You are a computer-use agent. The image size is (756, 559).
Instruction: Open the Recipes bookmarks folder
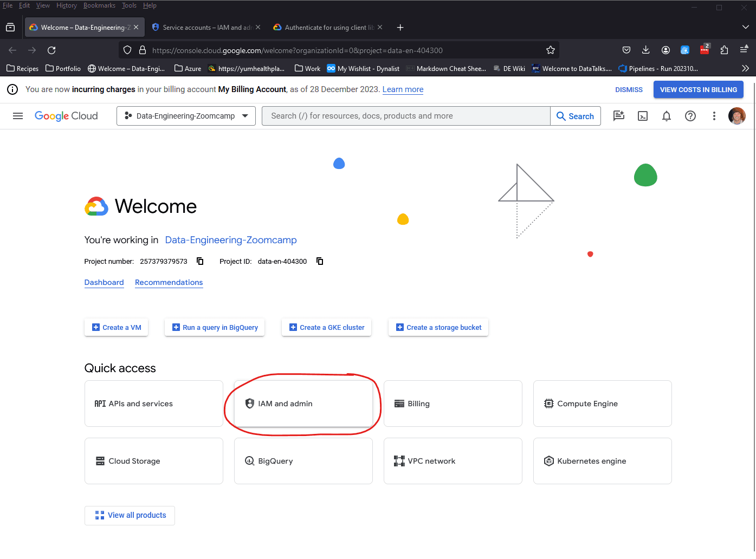point(22,69)
